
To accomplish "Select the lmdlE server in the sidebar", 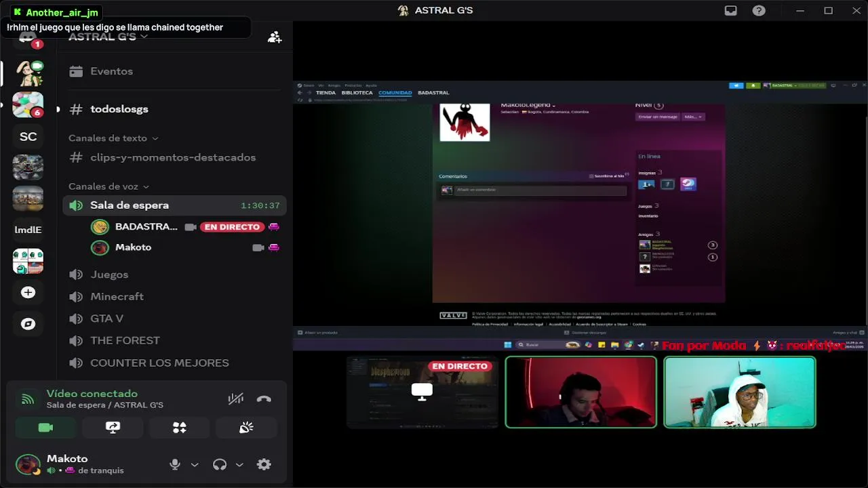I will coord(28,230).
